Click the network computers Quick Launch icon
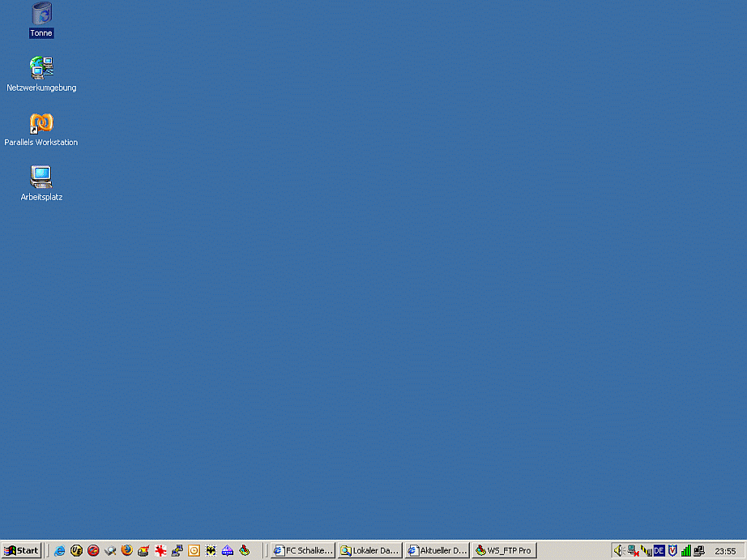 click(177, 550)
